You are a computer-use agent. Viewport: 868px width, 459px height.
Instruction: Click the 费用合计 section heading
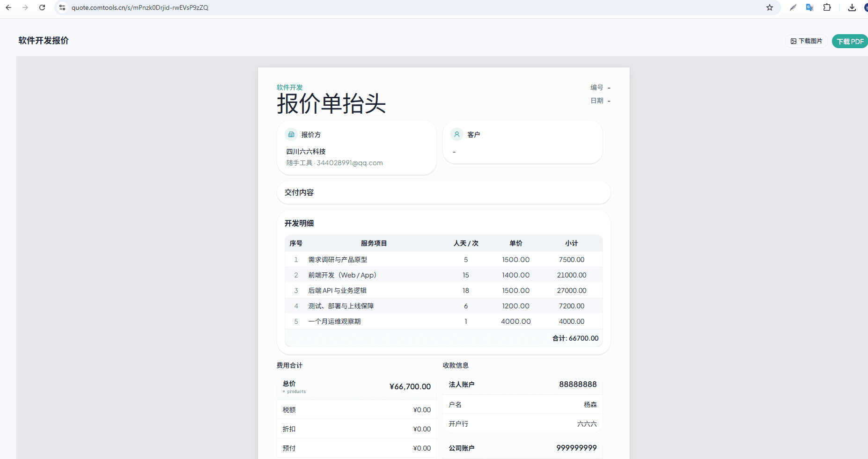(x=289, y=365)
